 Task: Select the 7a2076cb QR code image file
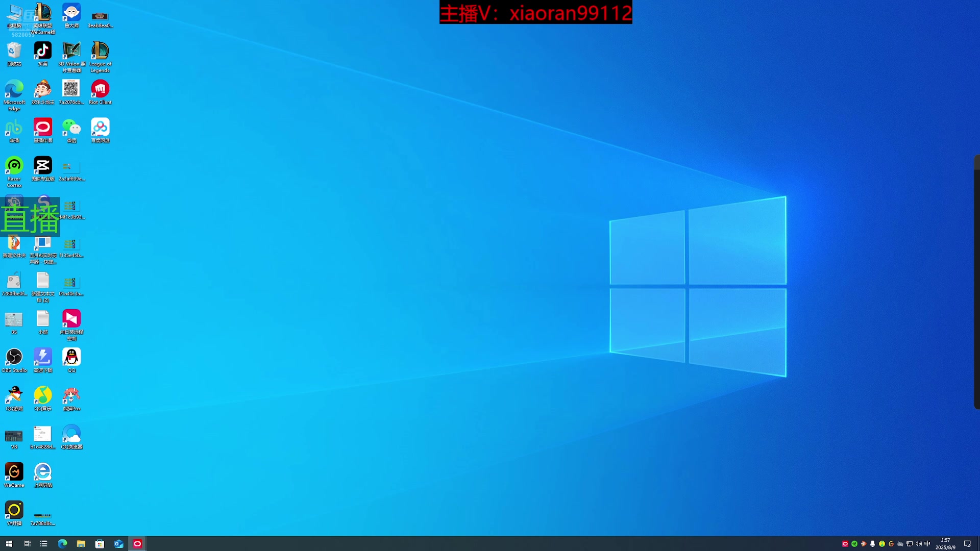click(x=71, y=92)
